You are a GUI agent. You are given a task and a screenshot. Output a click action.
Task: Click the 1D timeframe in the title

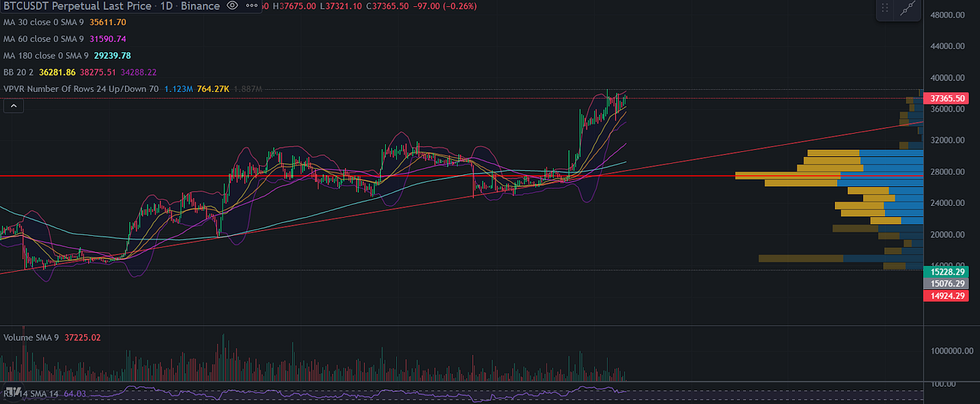pos(167,6)
